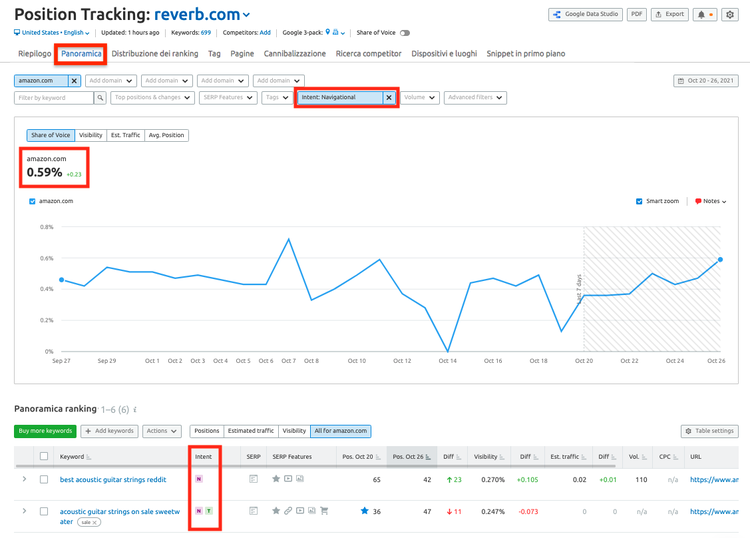Click the blue star next to position 36
The image size is (750, 538).
click(364, 511)
